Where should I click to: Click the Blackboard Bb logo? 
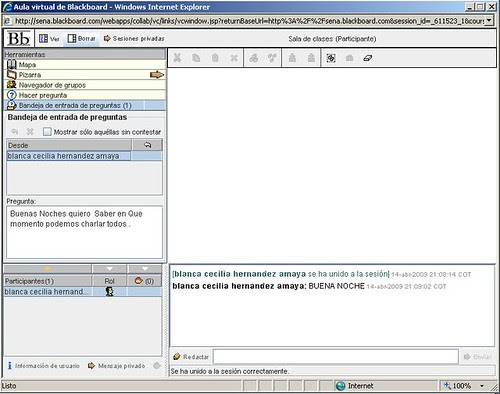pos(19,39)
